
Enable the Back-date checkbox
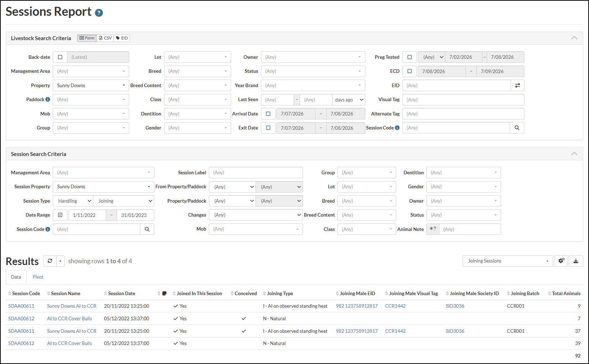point(60,57)
